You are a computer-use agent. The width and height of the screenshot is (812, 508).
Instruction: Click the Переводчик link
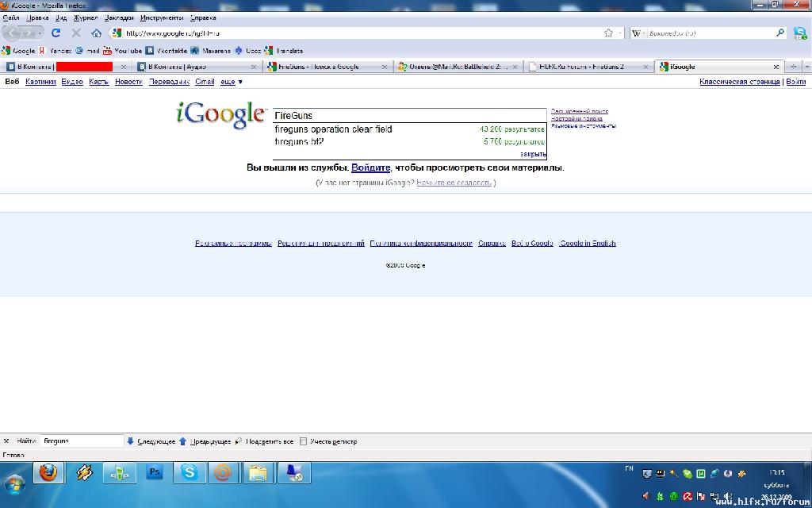click(x=170, y=82)
